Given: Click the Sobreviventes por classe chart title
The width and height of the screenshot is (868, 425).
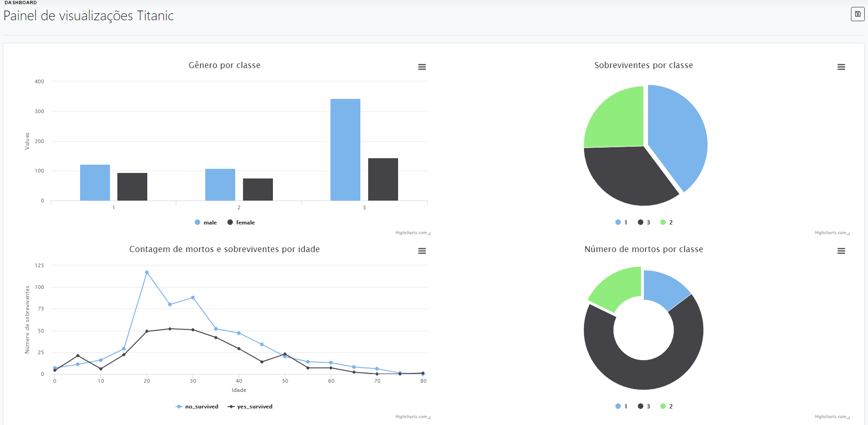Looking at the screenshot, I should (644, 65).
